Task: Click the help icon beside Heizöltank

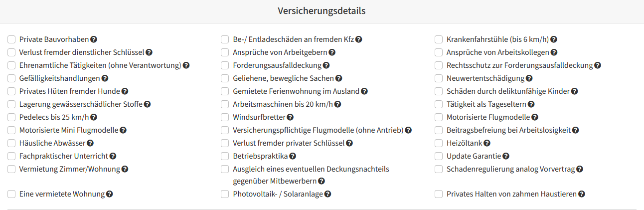Action: tap(487, 143)
